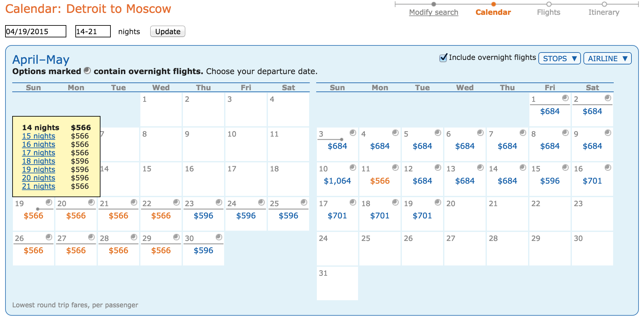Select $566 fare on May 11

point(380,181)
